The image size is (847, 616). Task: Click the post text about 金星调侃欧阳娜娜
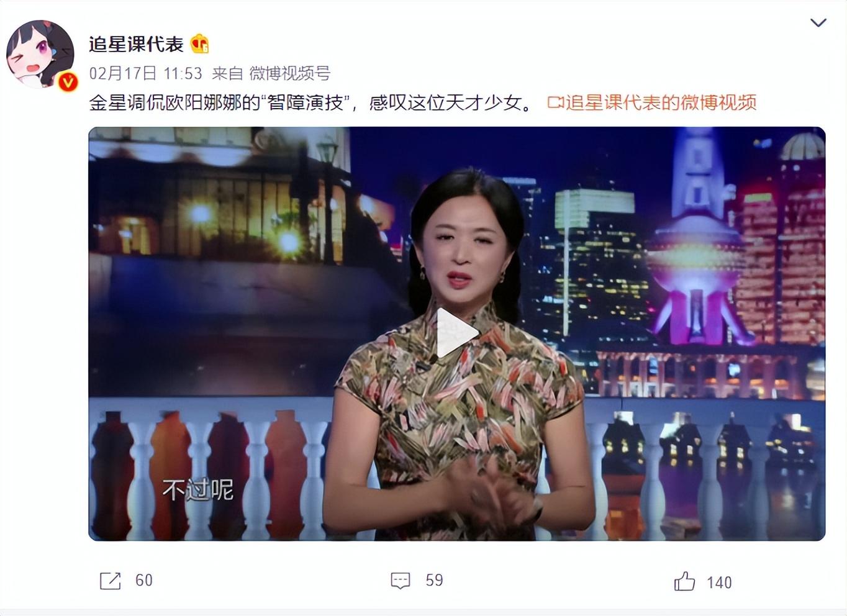310,102
